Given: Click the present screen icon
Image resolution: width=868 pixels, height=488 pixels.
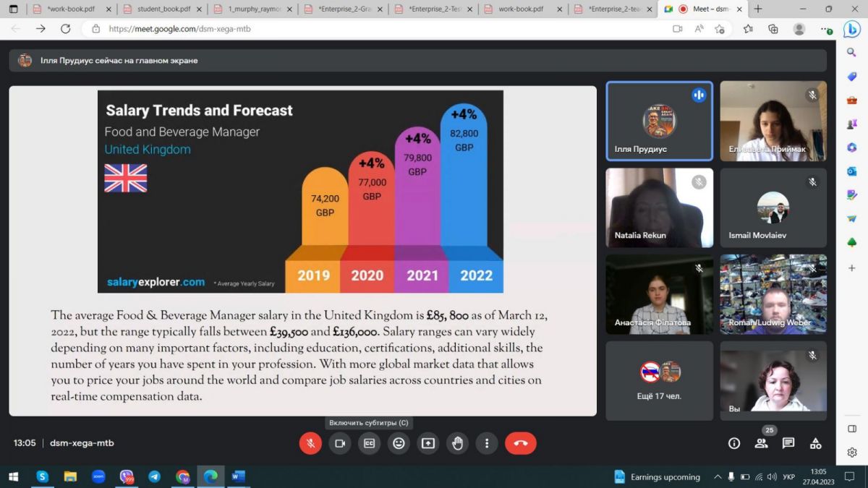Looking at the screenshot, I should pos(428,443).
